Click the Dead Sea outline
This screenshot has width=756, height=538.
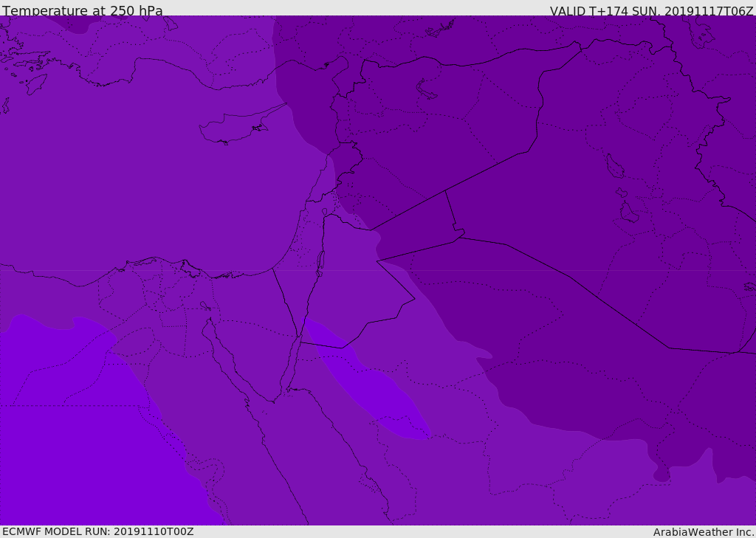(320, 261)
